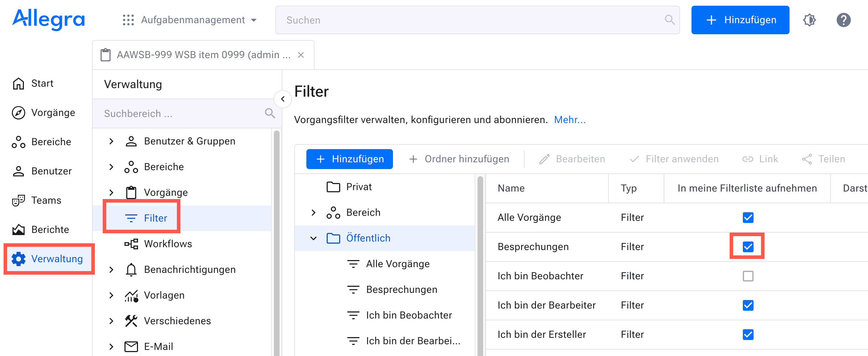Click the filter tree vertical scrollbar
The height and width of the screenshot is (356, 868).
click(480, 266)
